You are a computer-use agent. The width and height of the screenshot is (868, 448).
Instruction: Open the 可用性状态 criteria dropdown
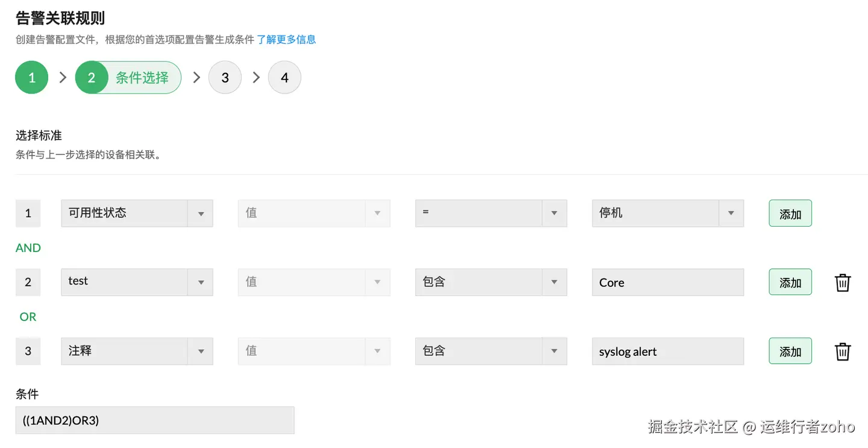pyautogui.click(x=137, y=213)
